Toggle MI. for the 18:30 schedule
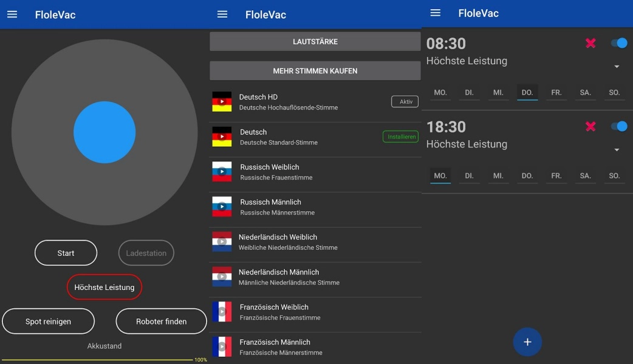This screenshot has height=364, width=633. [x=498, y=176]
